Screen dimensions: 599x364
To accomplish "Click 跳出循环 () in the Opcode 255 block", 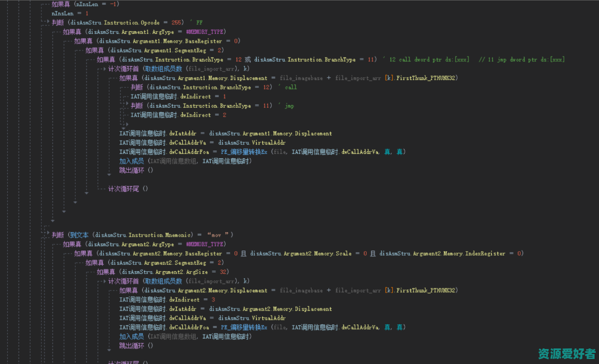I will click(x=136, y=170).
